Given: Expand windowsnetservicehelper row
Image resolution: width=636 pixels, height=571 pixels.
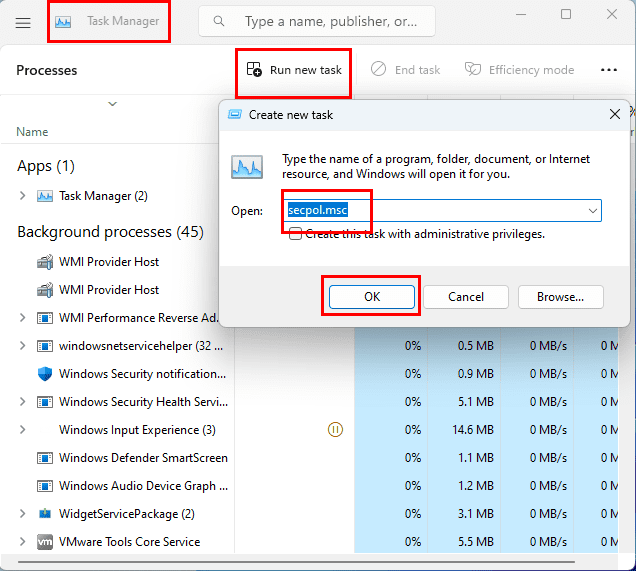Looking at the screenshot, I should pos(22,346).
